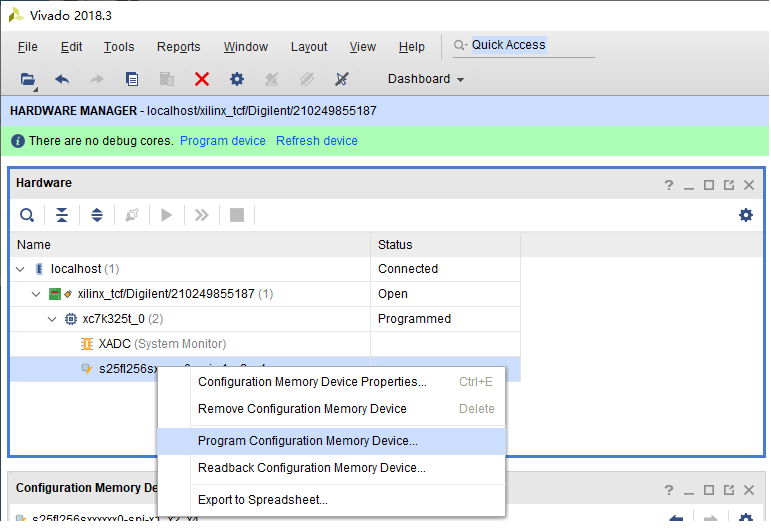The height and width of the screenshot is (530, 771).
Task: Open the View menu
Action: [362, 47]
